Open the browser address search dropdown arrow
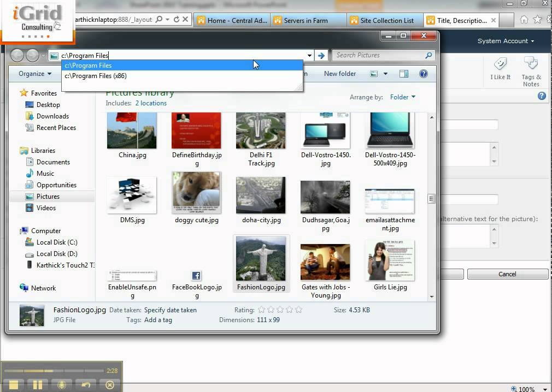Image resolution: width=552 pixels, height=392 pixels. pos(168,19)
